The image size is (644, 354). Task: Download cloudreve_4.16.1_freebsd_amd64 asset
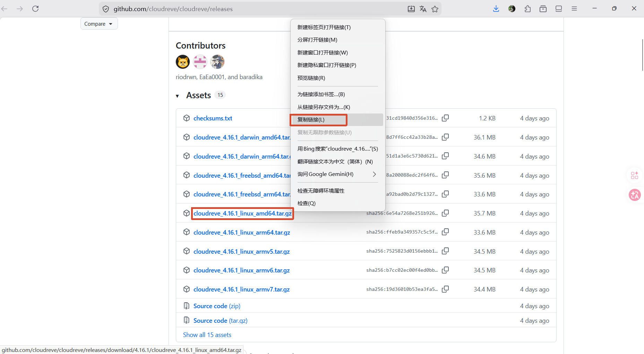coord(242,176)
